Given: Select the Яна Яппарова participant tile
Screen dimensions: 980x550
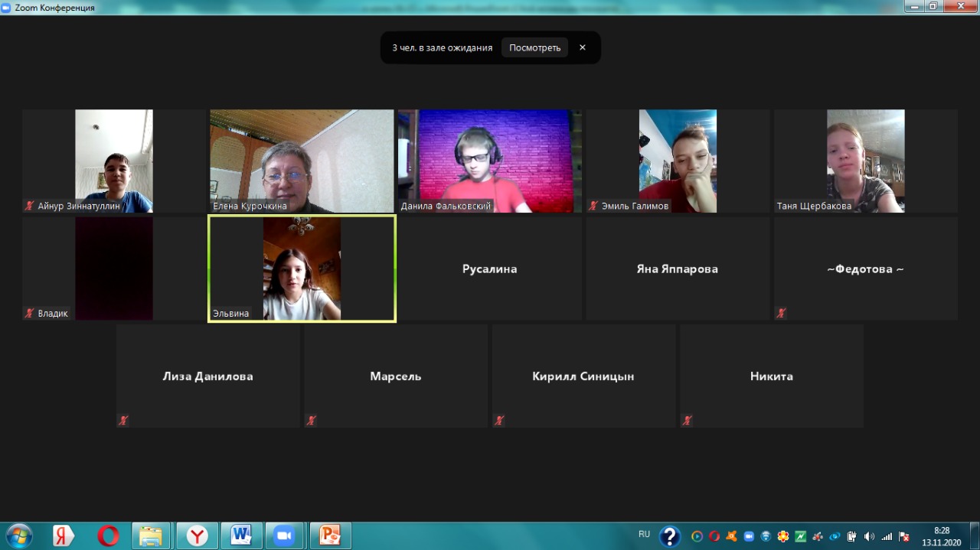Looking at the screenshot, I should [x=677, y=268].
